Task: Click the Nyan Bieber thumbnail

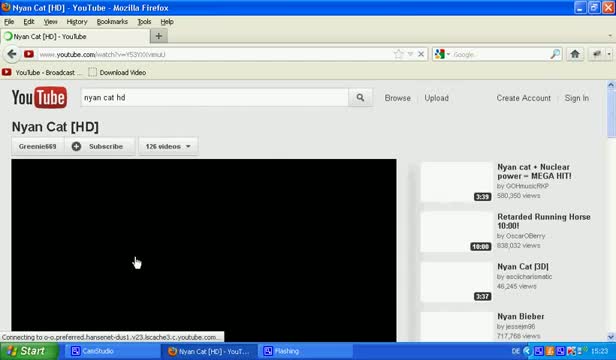Action: 456,327
